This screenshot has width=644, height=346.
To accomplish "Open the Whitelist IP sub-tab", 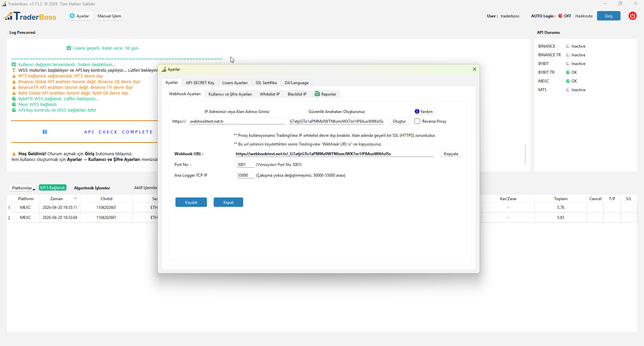I will (x=270, y=94).
